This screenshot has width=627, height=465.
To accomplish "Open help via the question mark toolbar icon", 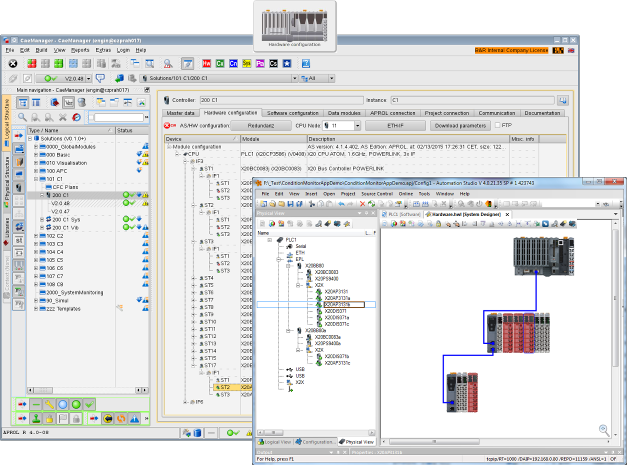I will pyautogui.click(x=306, y=64).
